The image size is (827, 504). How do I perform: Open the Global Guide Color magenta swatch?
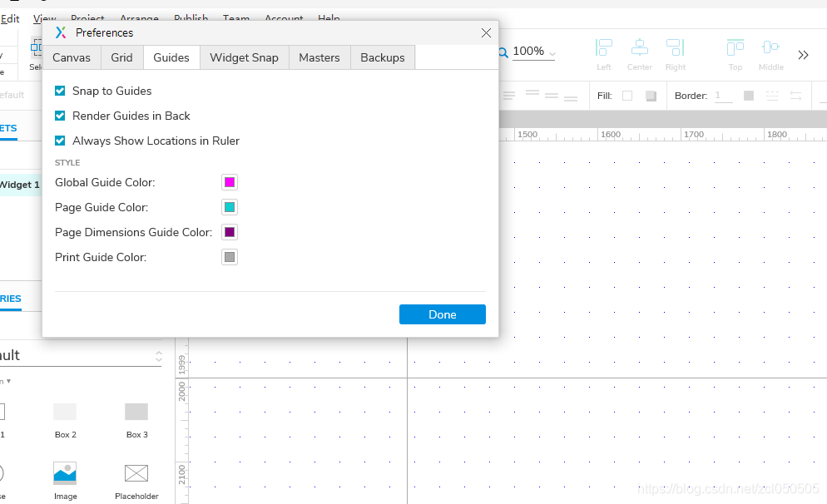point(230,182)
